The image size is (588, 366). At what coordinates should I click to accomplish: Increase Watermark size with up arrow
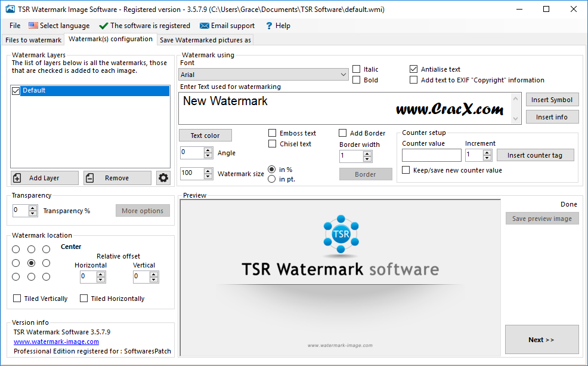click(208, 171)
